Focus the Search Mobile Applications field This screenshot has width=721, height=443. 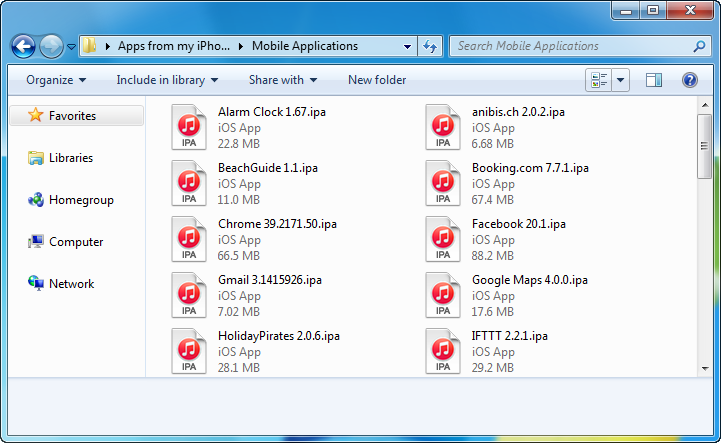(580, 46)
